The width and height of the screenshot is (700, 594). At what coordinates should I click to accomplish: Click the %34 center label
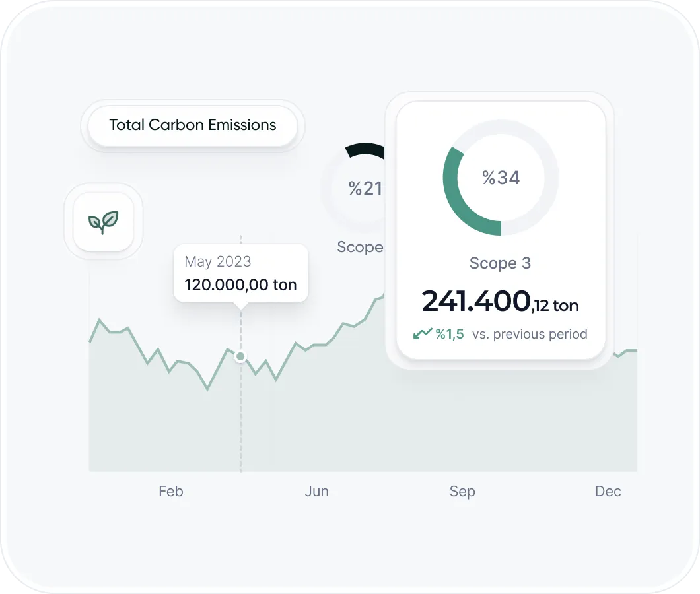(501, 178)
